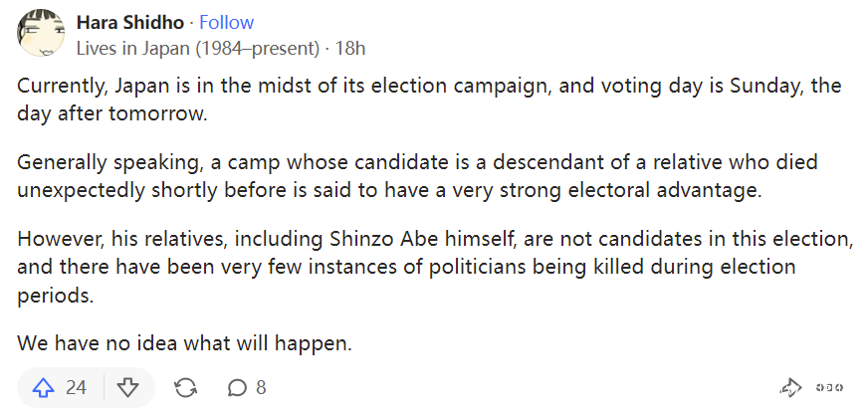
Task: Click the paragraph starting "Generally speaking"
Action: (x=428, y=176)
